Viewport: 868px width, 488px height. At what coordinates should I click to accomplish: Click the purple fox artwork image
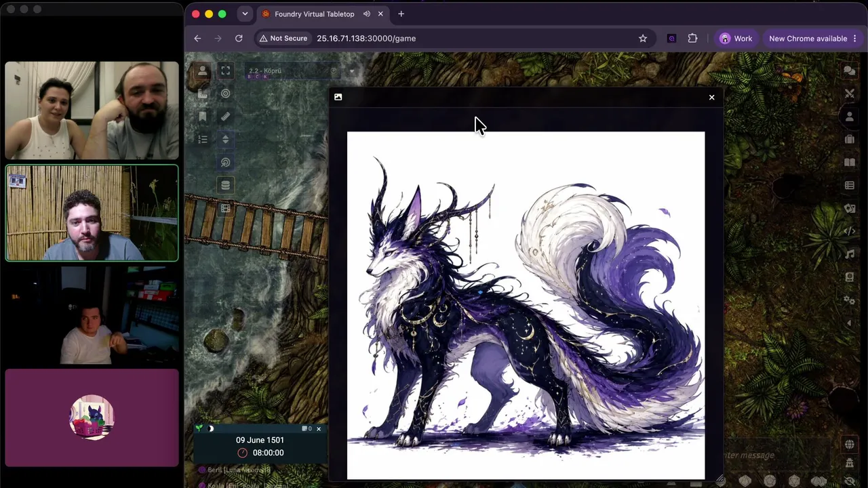(526, 306)
